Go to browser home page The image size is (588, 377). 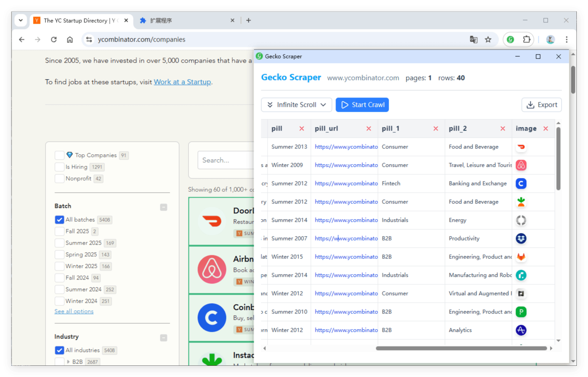click(70, 39)
